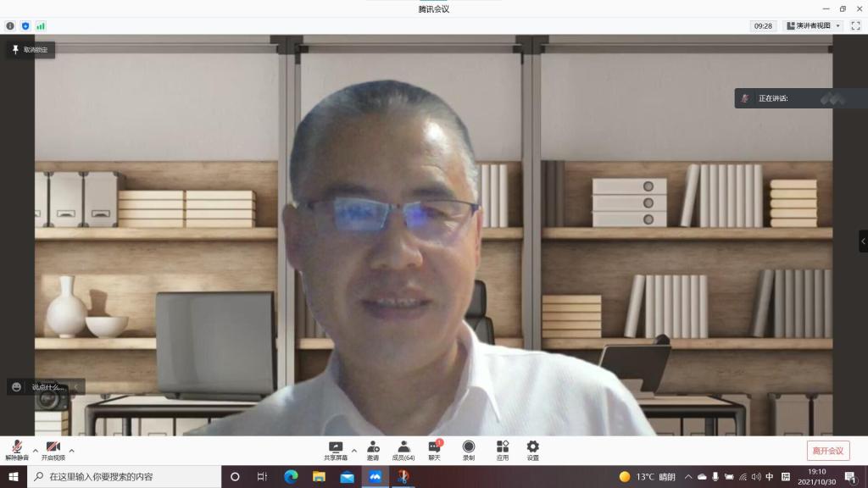The image size is (868, 488).
Task: Click 离开会议 leave meeting button
Action: click(x=827, y=451)
